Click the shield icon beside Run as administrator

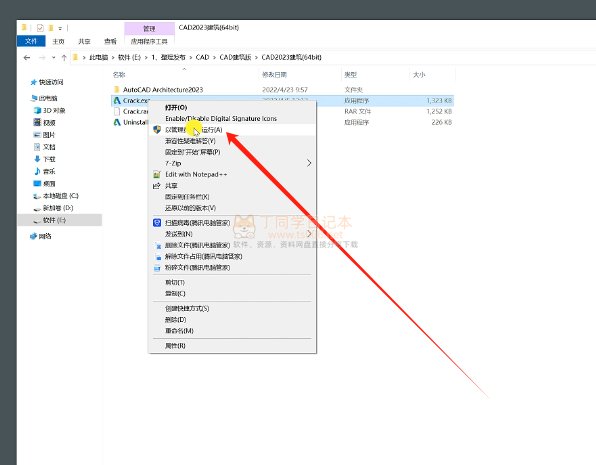point(157,130)
